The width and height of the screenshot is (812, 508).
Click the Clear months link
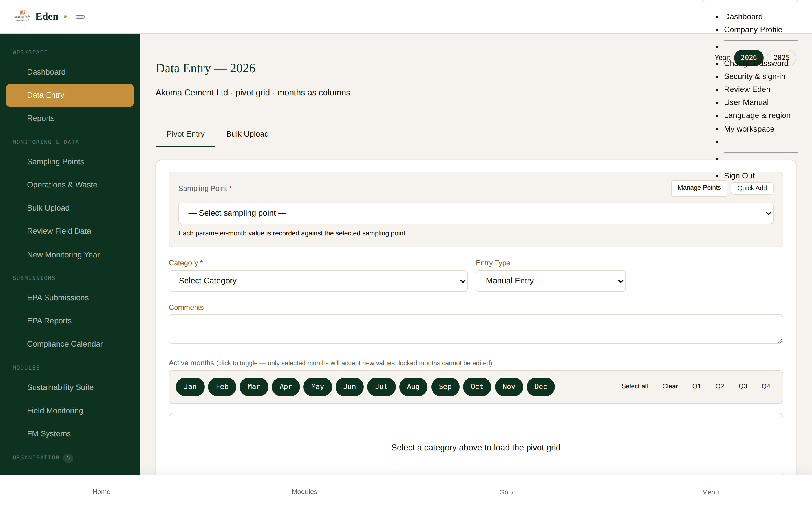point(670,386)
